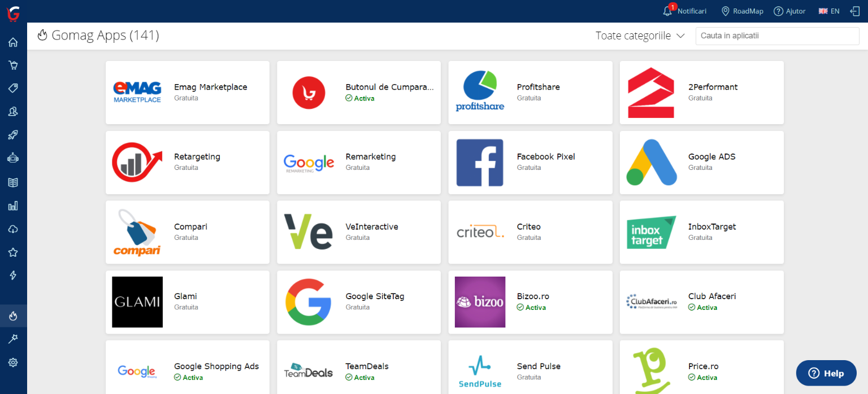Screen dimensions: 868x394
Task: Open the green InboxTarget logo
Action: tap(652, 232)
